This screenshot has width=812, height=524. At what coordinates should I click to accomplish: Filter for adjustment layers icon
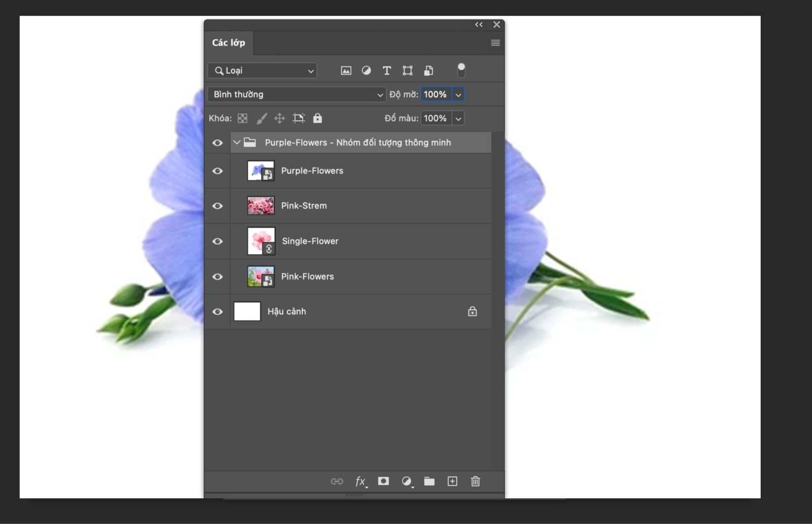point(366,71)
